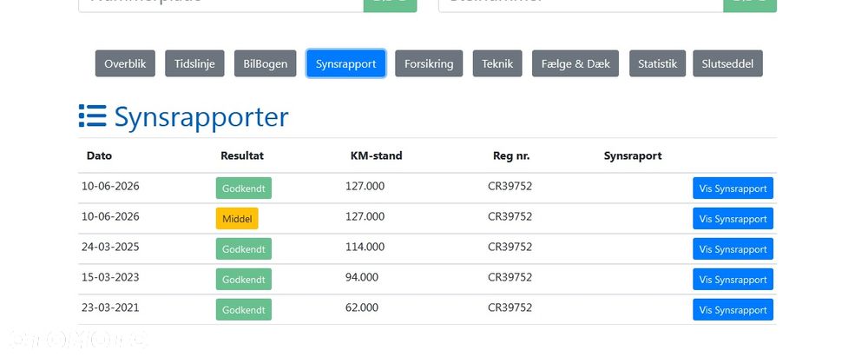Click the green search button beside right field

point(750,4)
